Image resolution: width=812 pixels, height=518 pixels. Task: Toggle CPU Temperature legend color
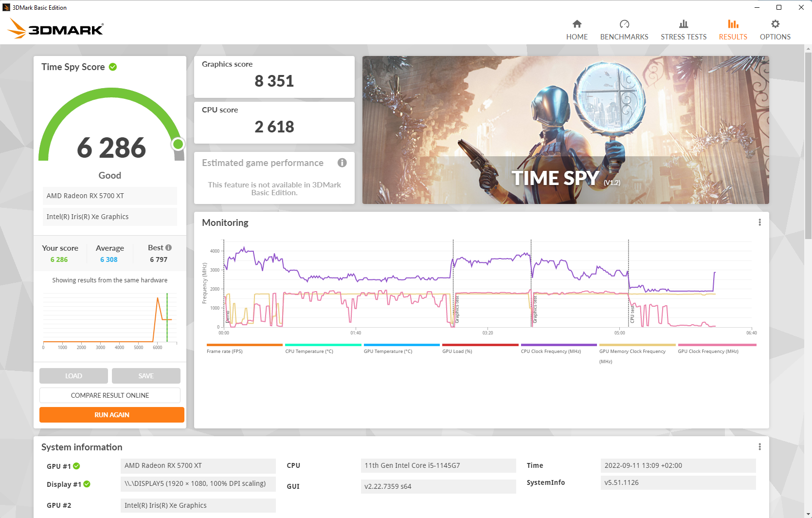pos(323,345)
